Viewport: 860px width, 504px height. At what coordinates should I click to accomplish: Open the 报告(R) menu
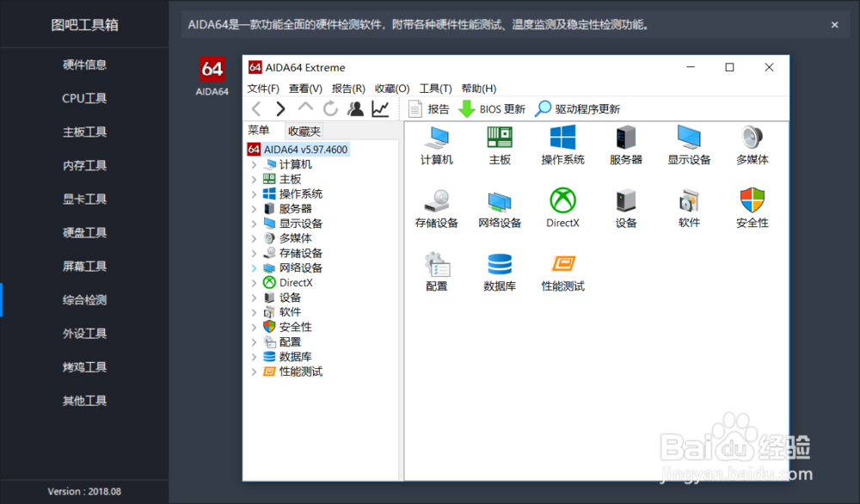coord(348,89)
